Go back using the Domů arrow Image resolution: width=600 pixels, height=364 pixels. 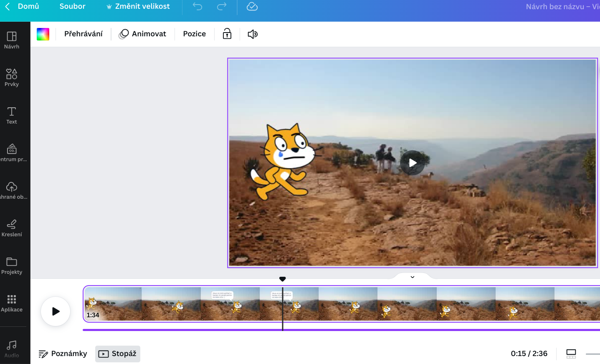pyautogui.click(x=8, y=7)
